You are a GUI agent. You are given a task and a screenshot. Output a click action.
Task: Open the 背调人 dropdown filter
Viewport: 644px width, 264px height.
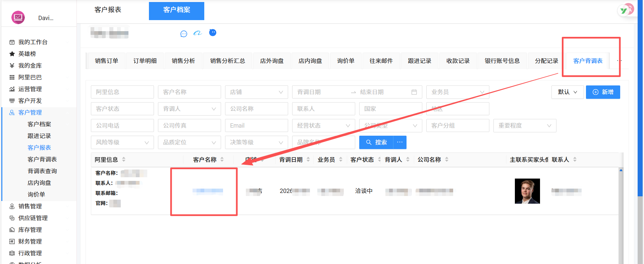coord(190,109)
